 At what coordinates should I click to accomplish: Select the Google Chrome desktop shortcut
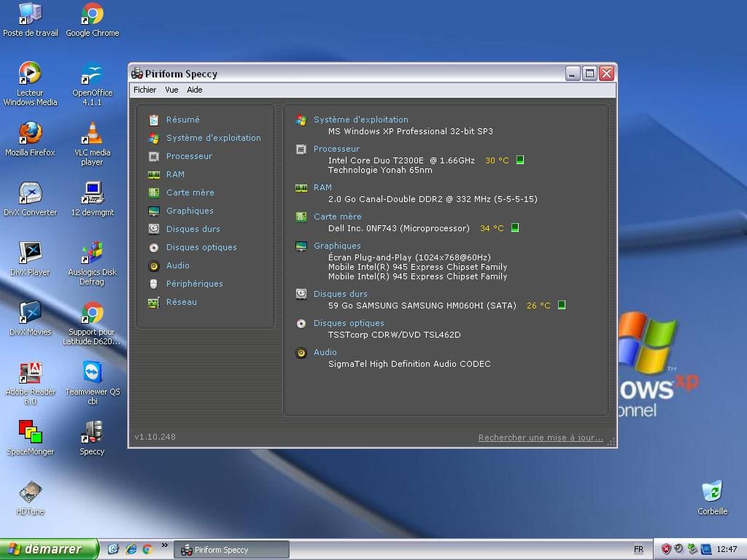[x=93, y=20]
